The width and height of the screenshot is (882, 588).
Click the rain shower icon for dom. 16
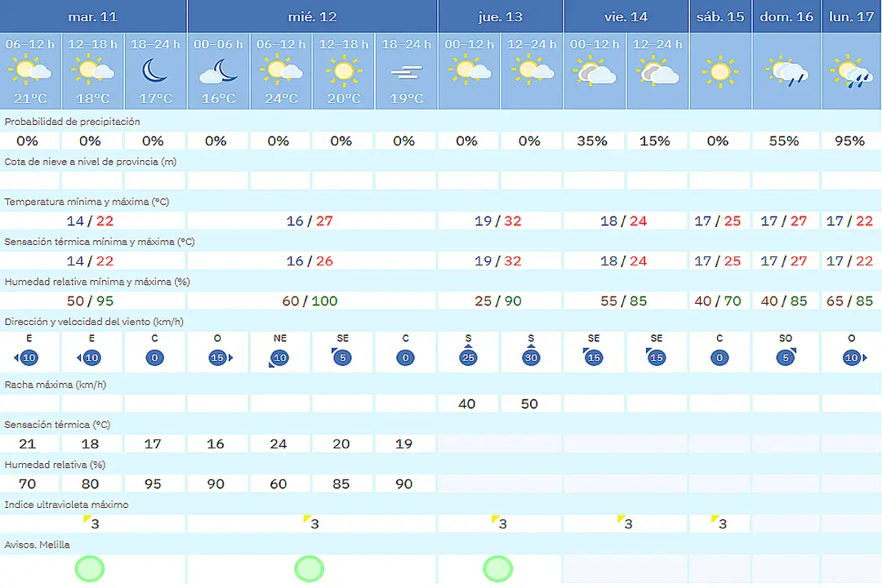tap(786, 72)
